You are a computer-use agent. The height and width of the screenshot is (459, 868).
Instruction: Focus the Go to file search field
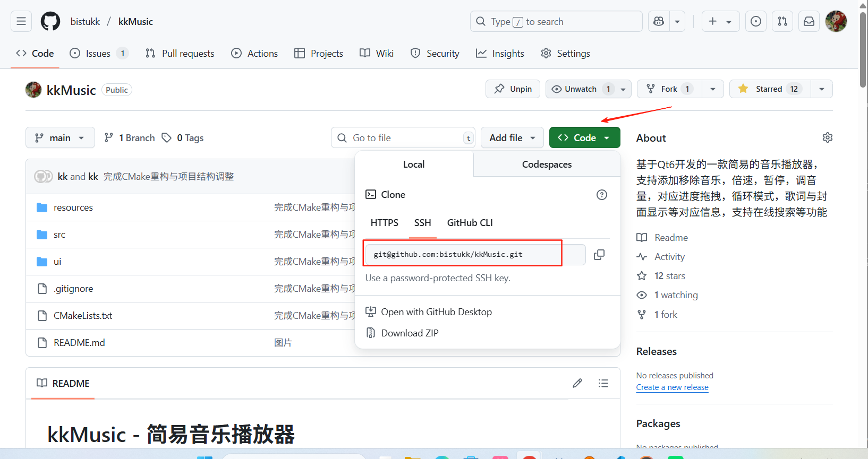403,137
